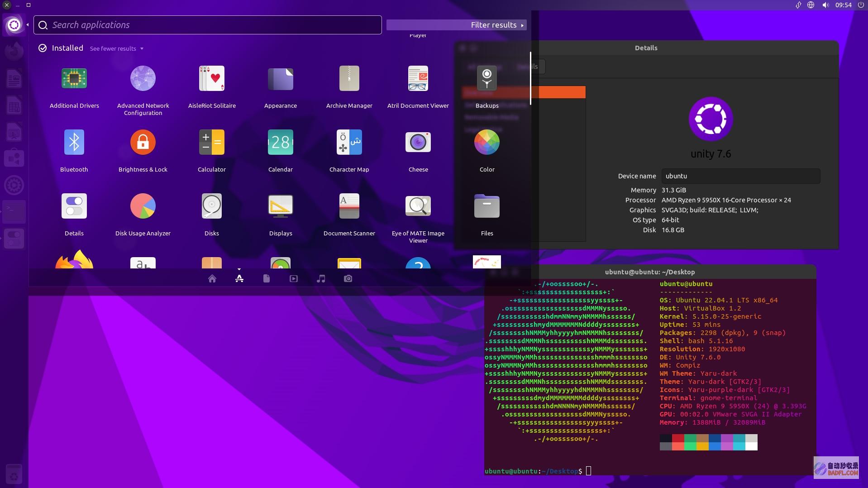Edit the Device name field in Details
The height and width of the screenshot is (488, 868).
click(x=741, y=176)
